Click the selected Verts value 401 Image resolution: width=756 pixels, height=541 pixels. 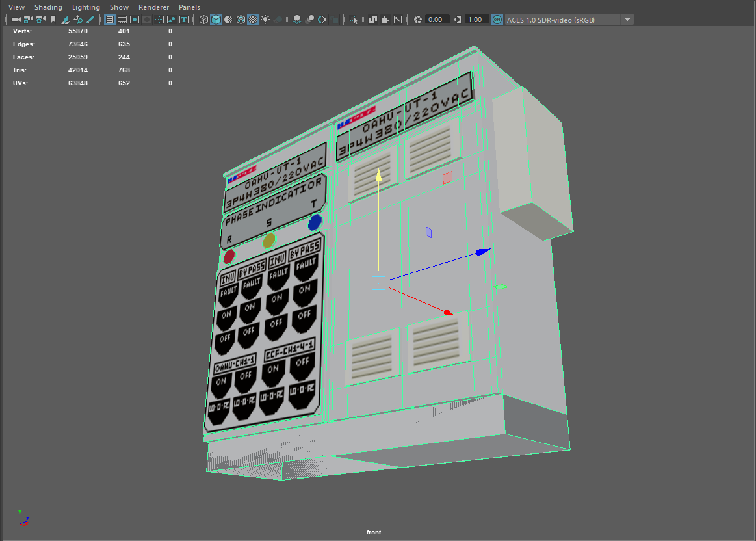click(x=124, y=31)
